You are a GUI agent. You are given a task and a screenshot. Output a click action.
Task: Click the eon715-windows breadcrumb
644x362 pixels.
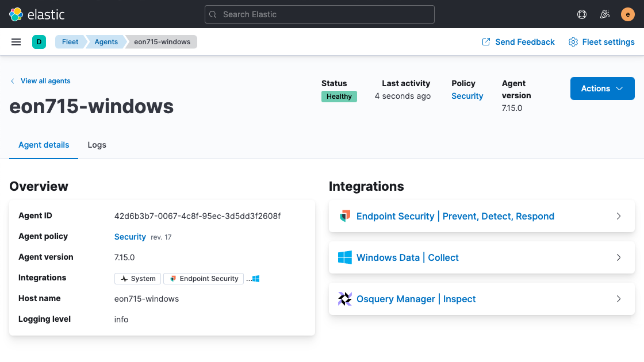tap(162, 42)
